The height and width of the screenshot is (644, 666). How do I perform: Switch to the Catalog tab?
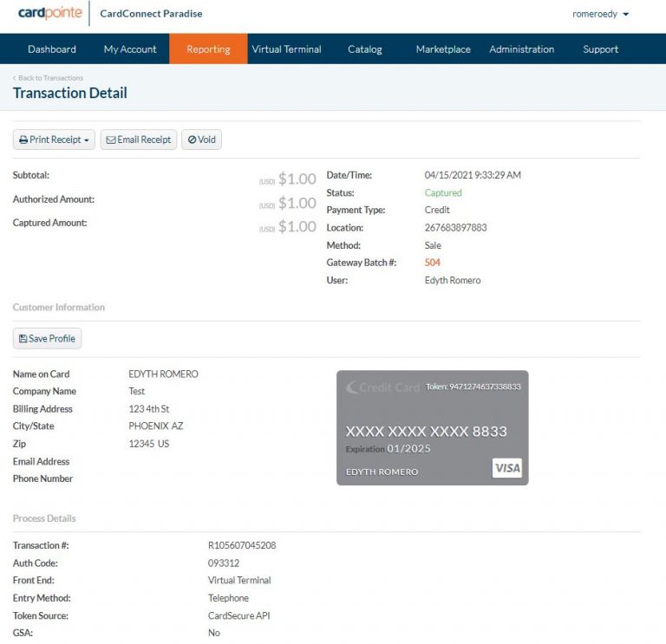tap(365, 49)
